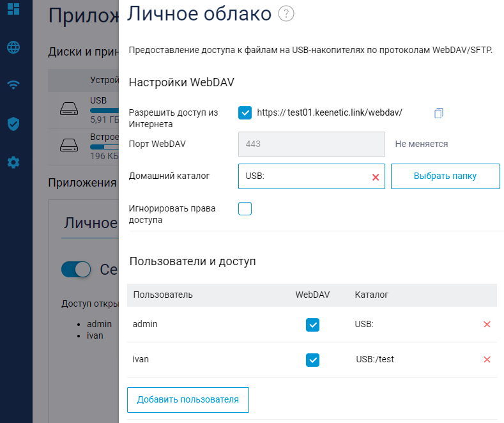Copy the WebDAV URL to clipboard
This screenshot has height=423, width=504.
coord(438,113)
